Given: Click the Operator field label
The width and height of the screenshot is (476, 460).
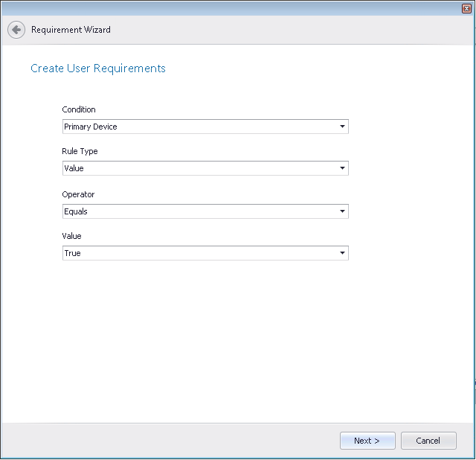Looking at the screenshot, I should click(x=78, y=194).
